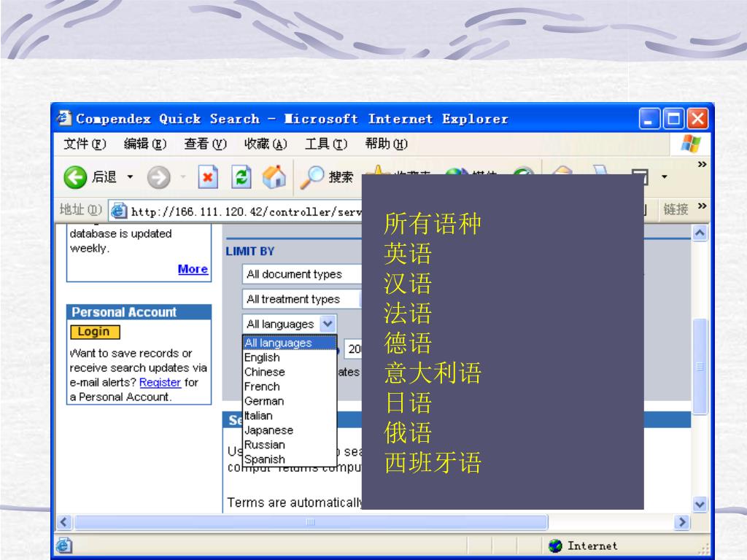Click the page icon in address bar
This screenshot has width=747, height=560.
(x=119, y=211)
